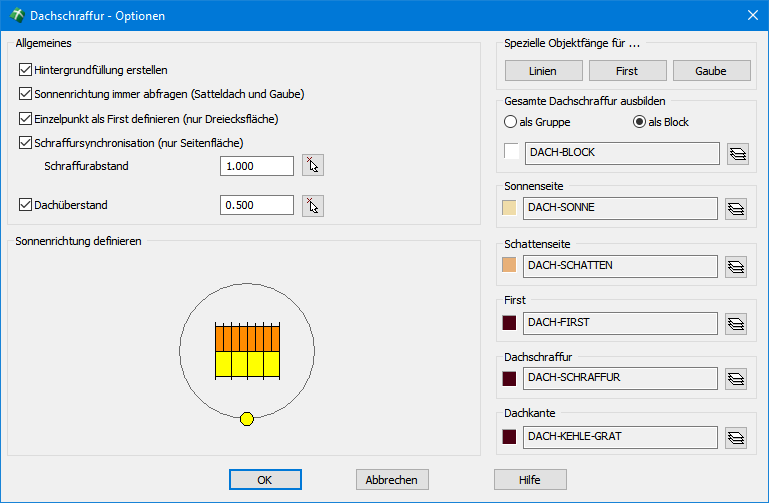Click the Sonnenseite color swatch
769x503 pixels.
tap(510, 208)
